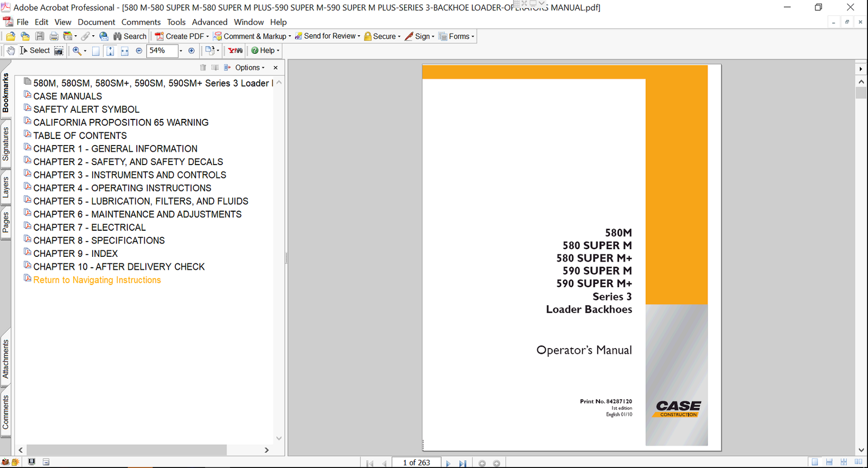Expand bookmarks Options dropdown
Image resolution: width=868 pixels, height=468 pixels.
tap(250, 68)
